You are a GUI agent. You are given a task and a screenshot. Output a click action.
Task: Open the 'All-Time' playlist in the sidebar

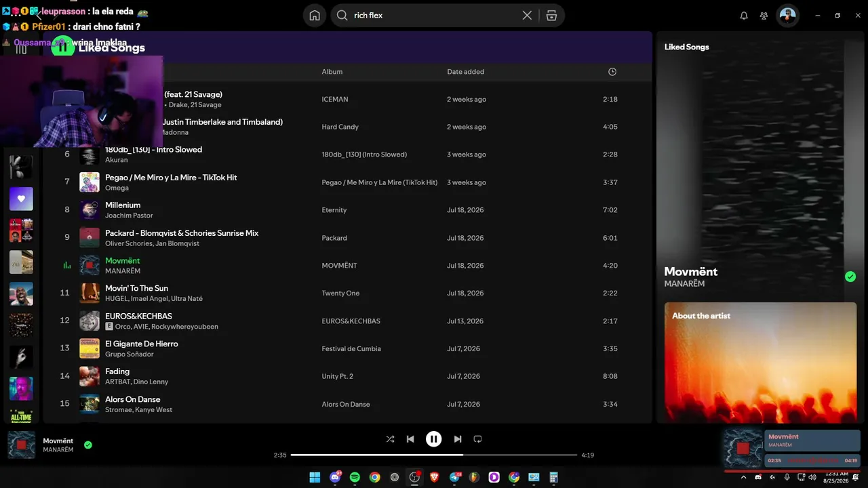[x=21, y=415]
